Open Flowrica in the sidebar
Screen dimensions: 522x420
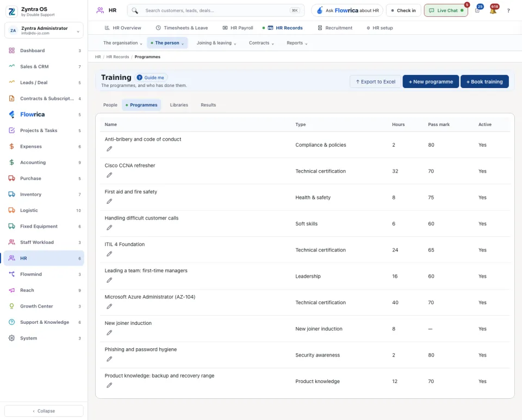click(x=44, y=115)
